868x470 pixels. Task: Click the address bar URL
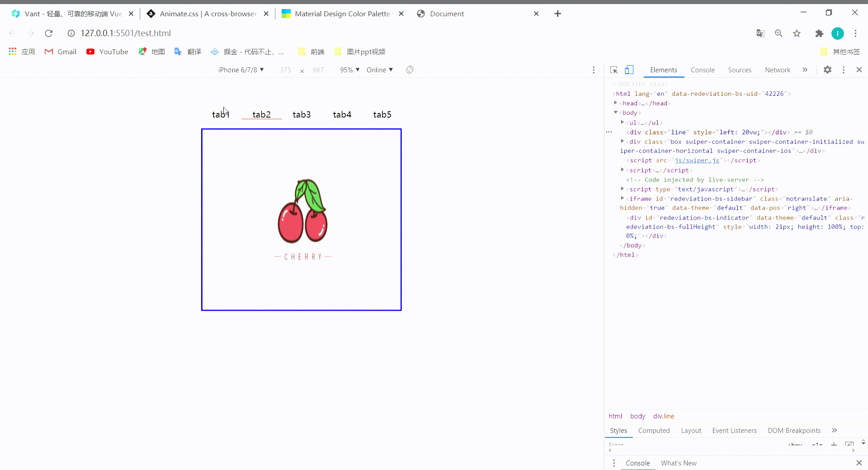tap(126, 33)
